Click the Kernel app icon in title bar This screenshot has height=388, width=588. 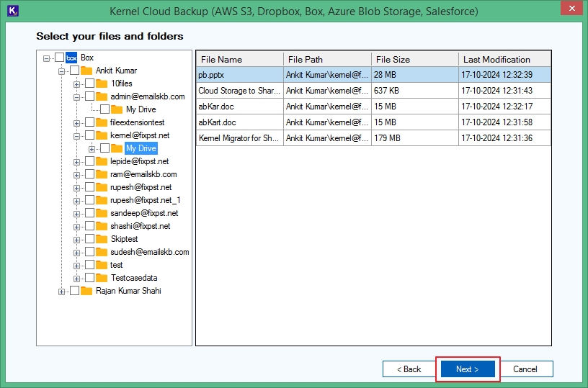[x=13, y=11]
